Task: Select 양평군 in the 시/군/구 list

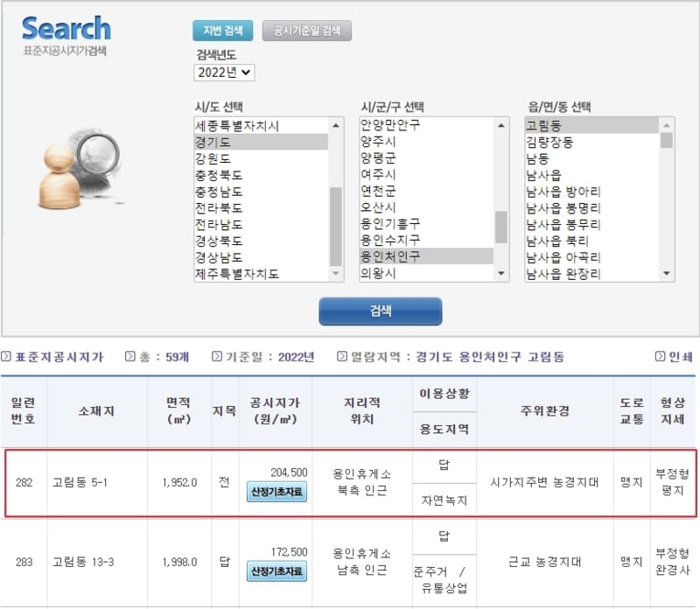Action: coord(426,157)
